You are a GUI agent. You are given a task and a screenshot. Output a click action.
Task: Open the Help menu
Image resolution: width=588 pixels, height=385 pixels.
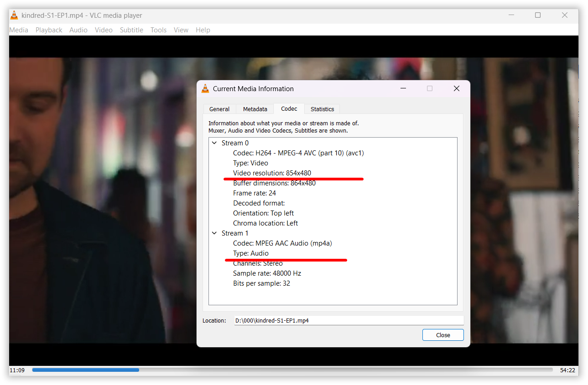pyautogui.click(x=203, y=30)
